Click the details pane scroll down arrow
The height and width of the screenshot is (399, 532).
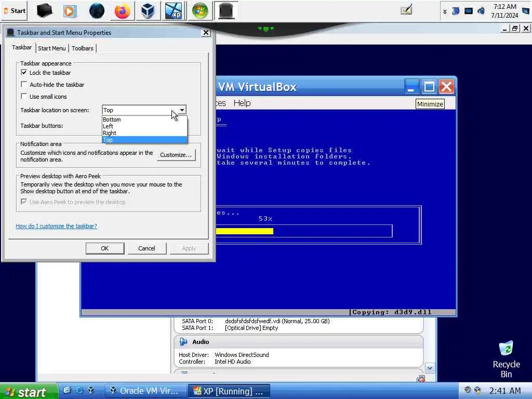(x=430, y=368)
